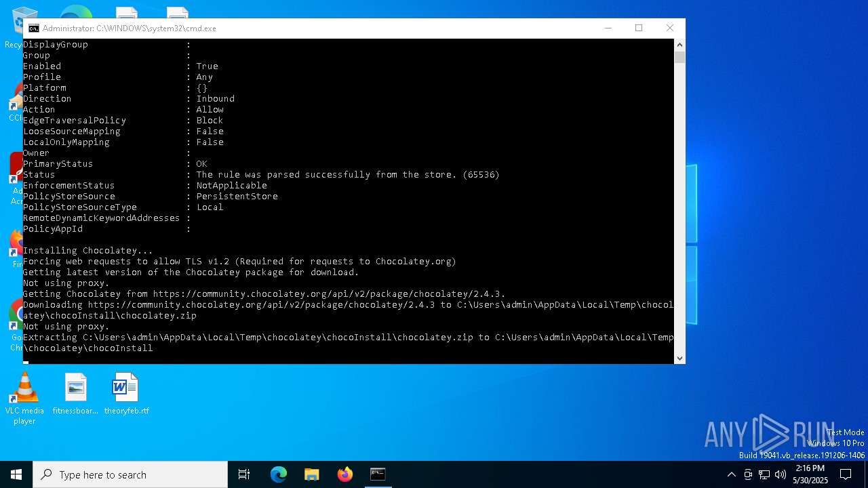Show hidden system tray icons
868x488 pixels.
pyautogui.click(x=731, y=474)
